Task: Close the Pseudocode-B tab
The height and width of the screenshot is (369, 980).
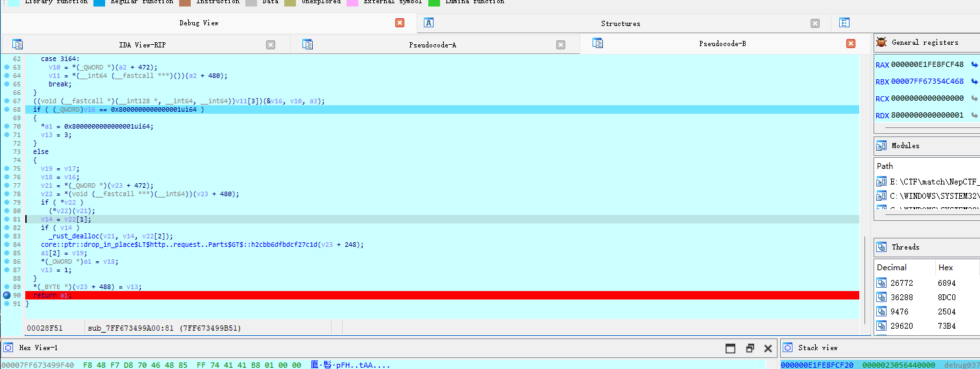Action: (x=850, y=44)
